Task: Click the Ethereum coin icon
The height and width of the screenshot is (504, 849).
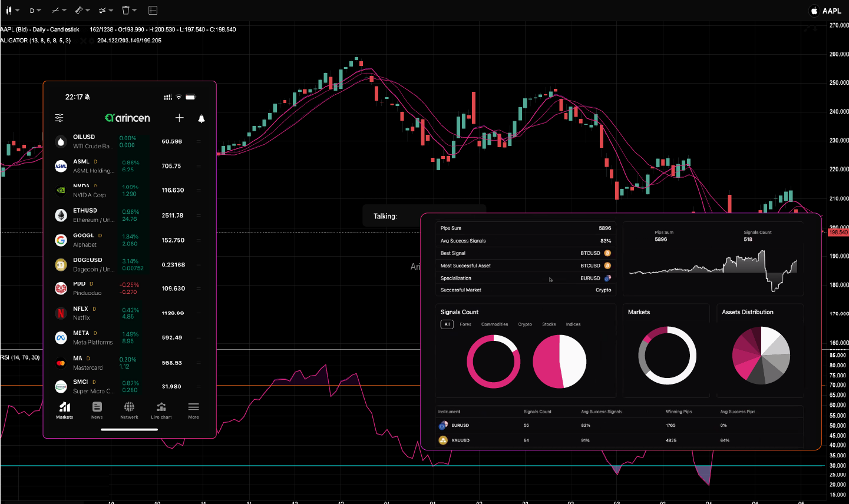Action: click(61, 215)
